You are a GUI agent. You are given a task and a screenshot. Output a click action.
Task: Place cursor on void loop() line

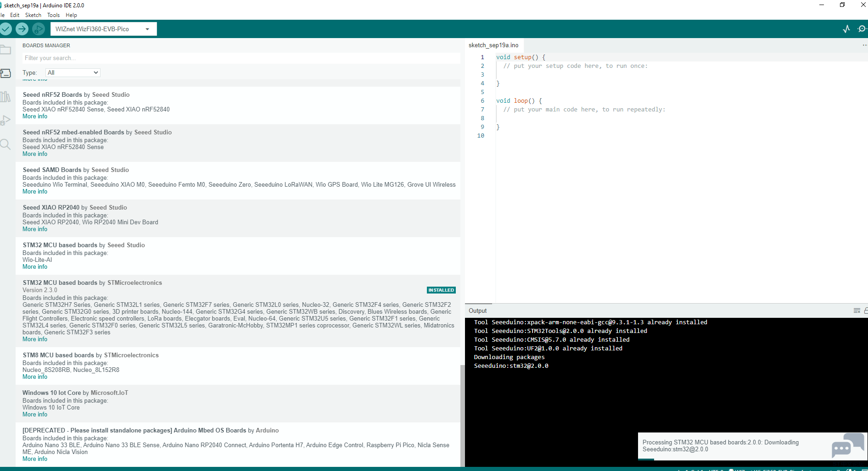[519, 101]
